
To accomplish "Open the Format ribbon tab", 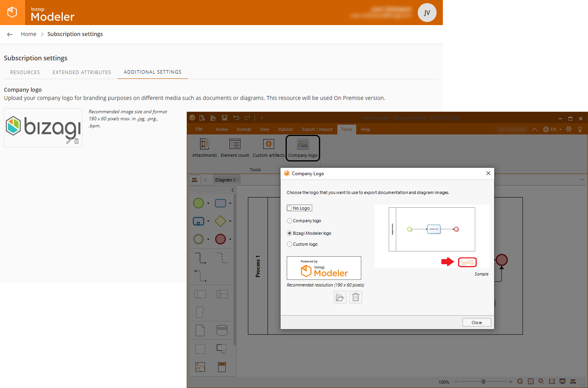I will pyautogui.click(x=244, y=129).
